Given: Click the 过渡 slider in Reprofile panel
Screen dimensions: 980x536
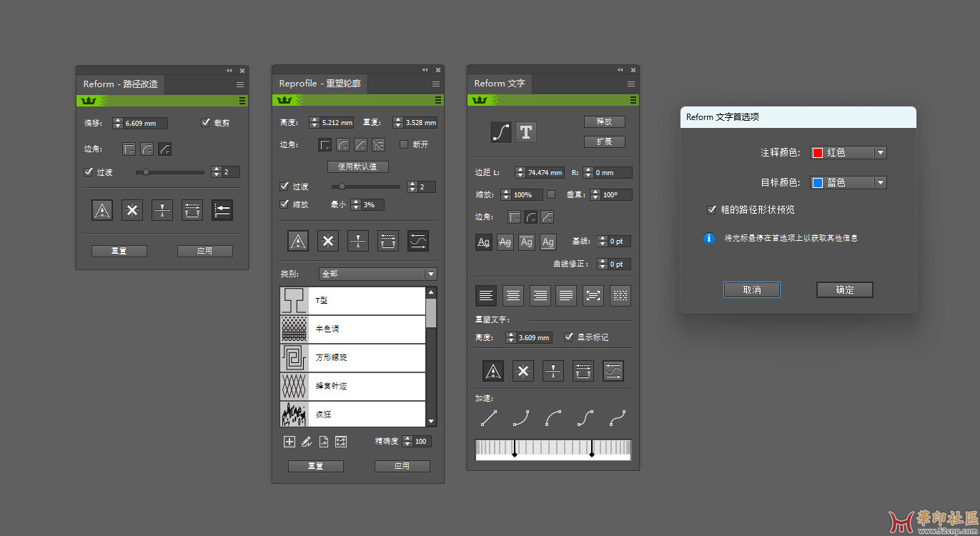Looking at the screenshot, I should point(366,187).
